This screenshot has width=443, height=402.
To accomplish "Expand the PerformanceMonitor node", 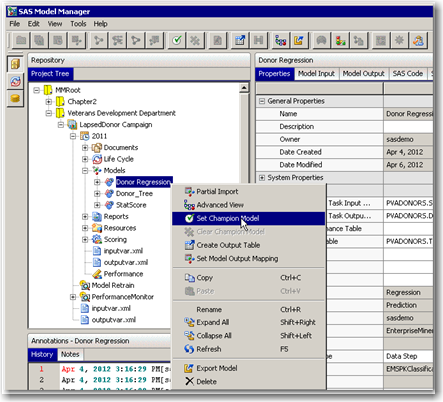I will [x=73, y=297].
